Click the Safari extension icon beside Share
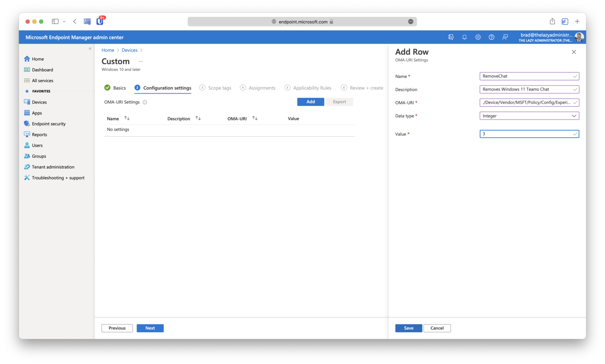Screen dimensions: 605x364 pyautogui.click(x=565, y=22)
